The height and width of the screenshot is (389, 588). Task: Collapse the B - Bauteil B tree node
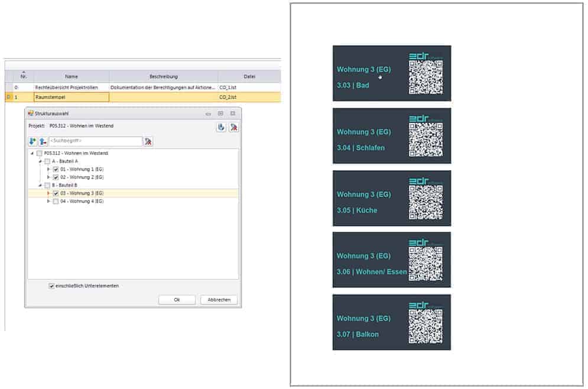(x=41, y=185)
